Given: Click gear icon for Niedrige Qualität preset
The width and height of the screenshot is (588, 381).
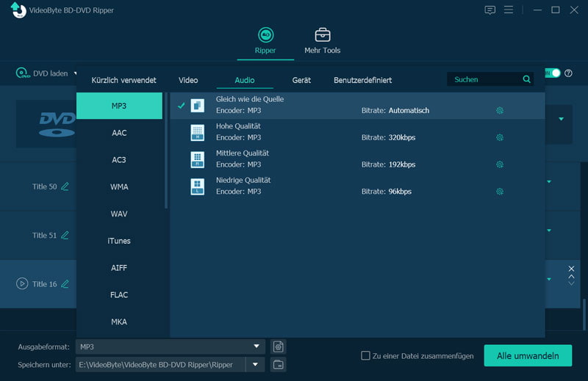Looking at the screenshot, I should 500,192.
